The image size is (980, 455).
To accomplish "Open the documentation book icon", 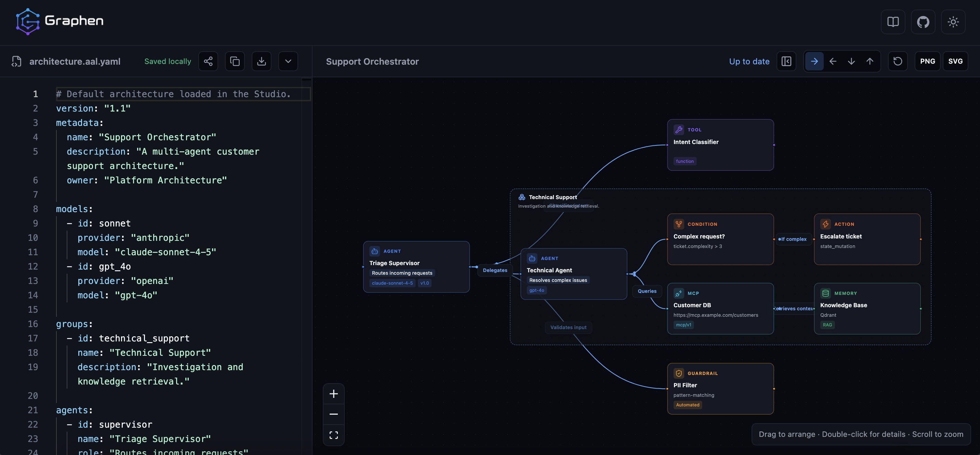I will (x=893, y=22).
